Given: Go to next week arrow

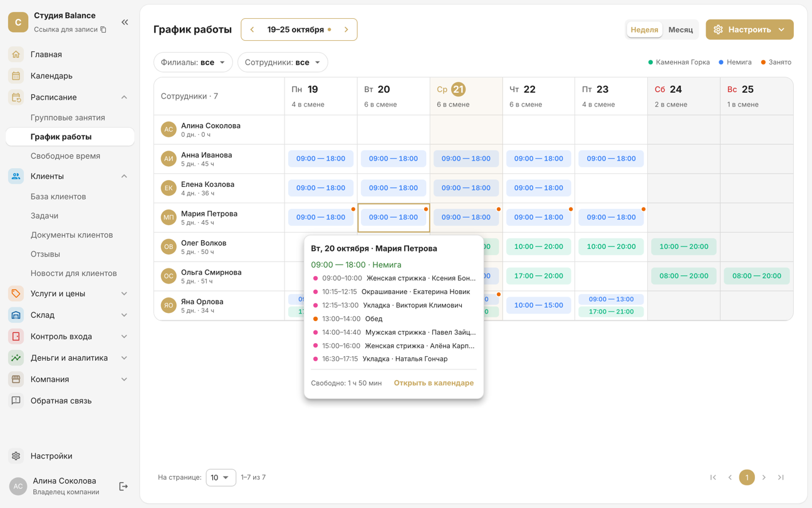Looking at the screenshot, I should coord(346,29).
